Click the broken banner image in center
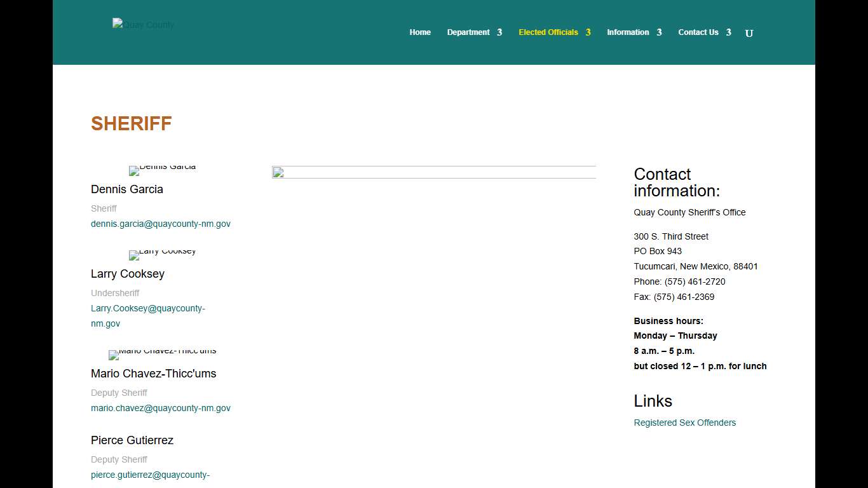 (433, 172)
